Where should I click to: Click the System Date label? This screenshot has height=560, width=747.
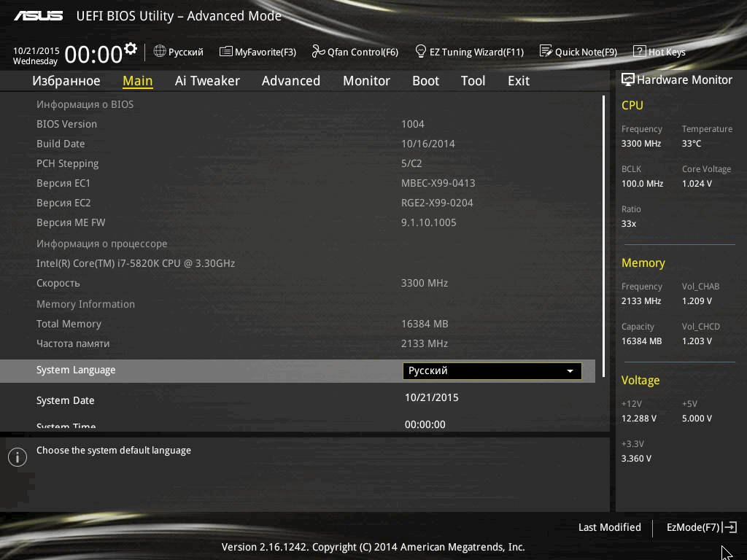coord(65,400)
